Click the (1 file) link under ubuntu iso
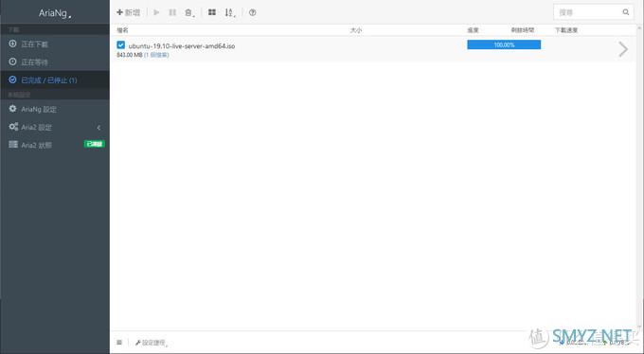This screenshot has height=354, width=644. pos(156,55)
